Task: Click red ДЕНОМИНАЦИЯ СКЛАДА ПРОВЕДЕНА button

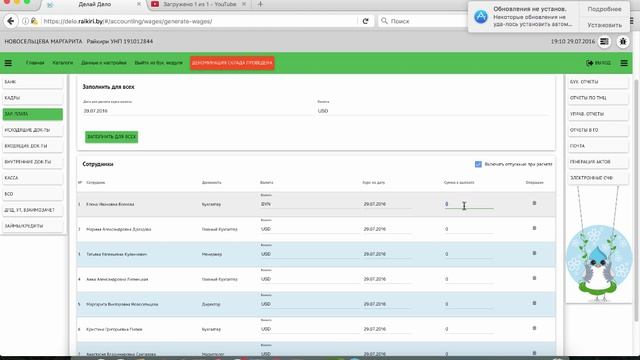Action: click(x=232, y=63)
